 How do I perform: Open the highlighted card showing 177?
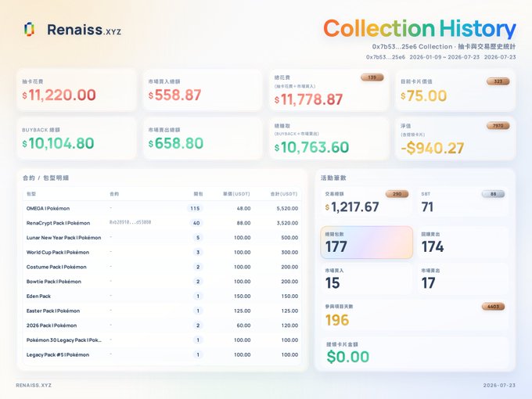(x=366, y=243)
